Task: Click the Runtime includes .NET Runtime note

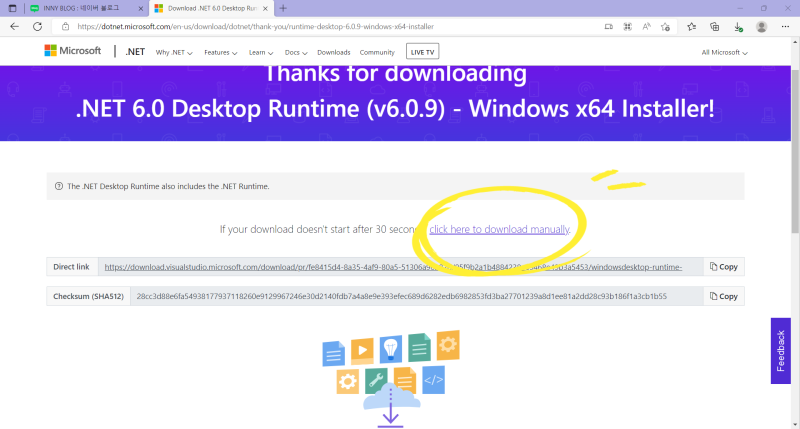Action: tap(168, 186)
